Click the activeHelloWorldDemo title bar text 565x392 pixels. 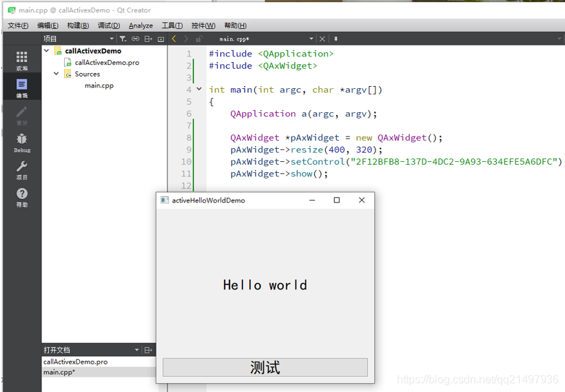click(x=208, y=200)
